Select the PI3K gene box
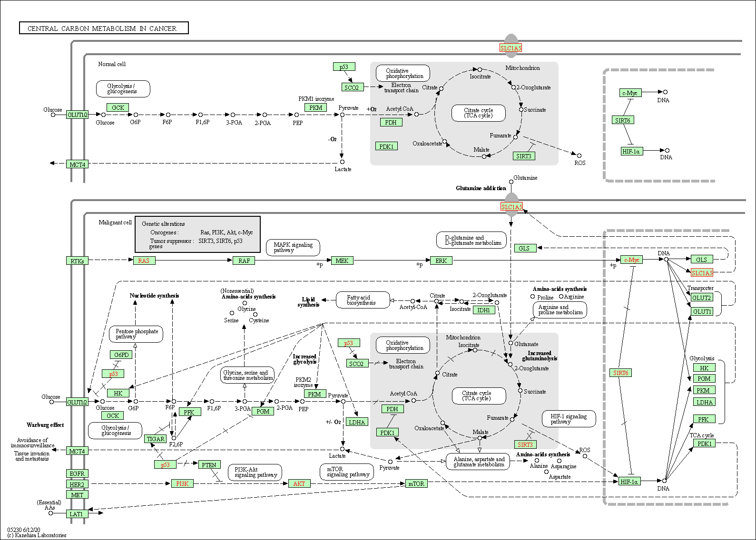Image resolution: width=756 pixels, height=540 pixels. coord(182,483)
